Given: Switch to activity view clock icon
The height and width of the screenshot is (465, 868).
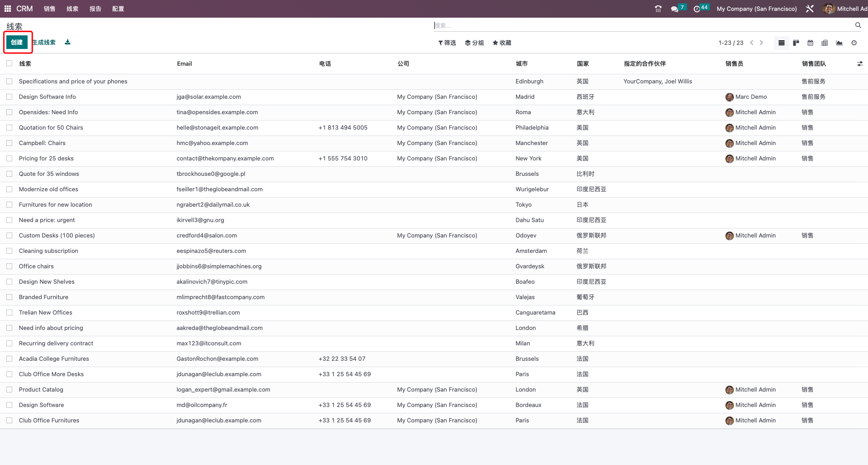Looking at the screenshot, I should click(854, 43).
